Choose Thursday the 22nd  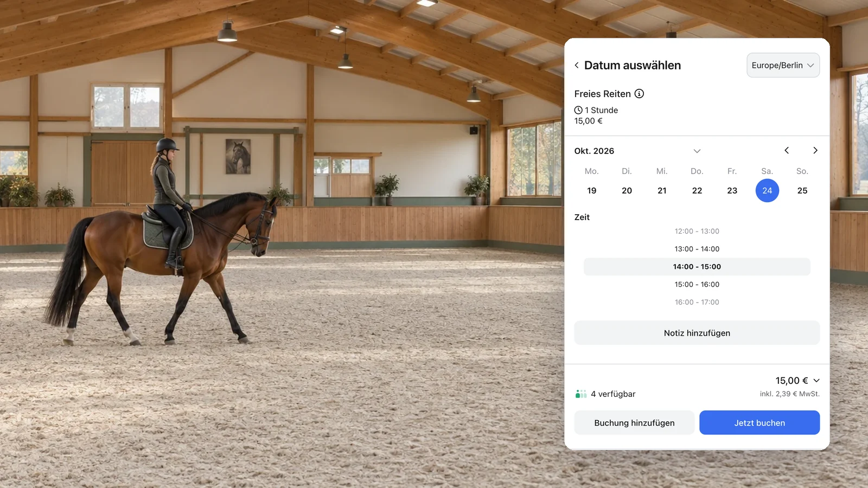pyautogui.click(x=697, y=191)
